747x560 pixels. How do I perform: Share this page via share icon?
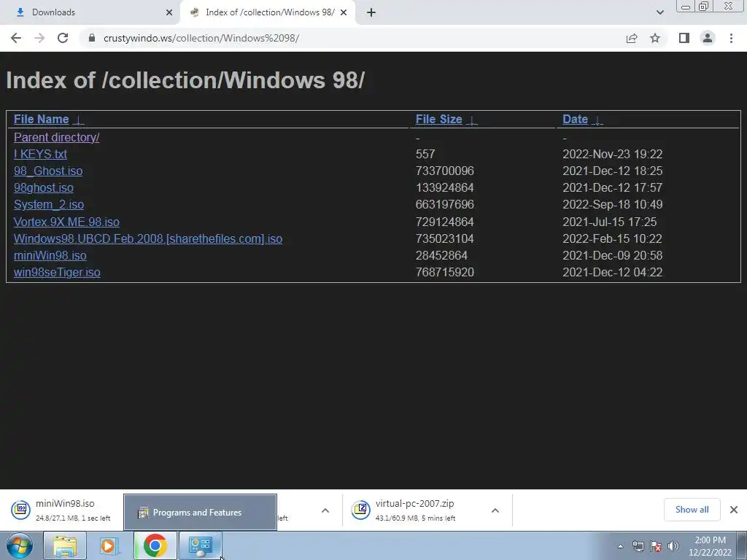(x=632, y=38)
